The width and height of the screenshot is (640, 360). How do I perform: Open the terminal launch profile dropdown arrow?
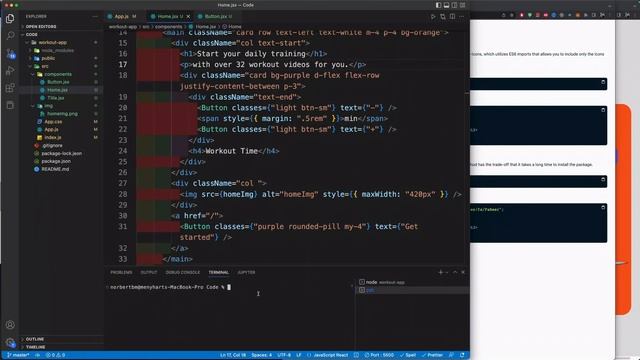click(447, 272)
